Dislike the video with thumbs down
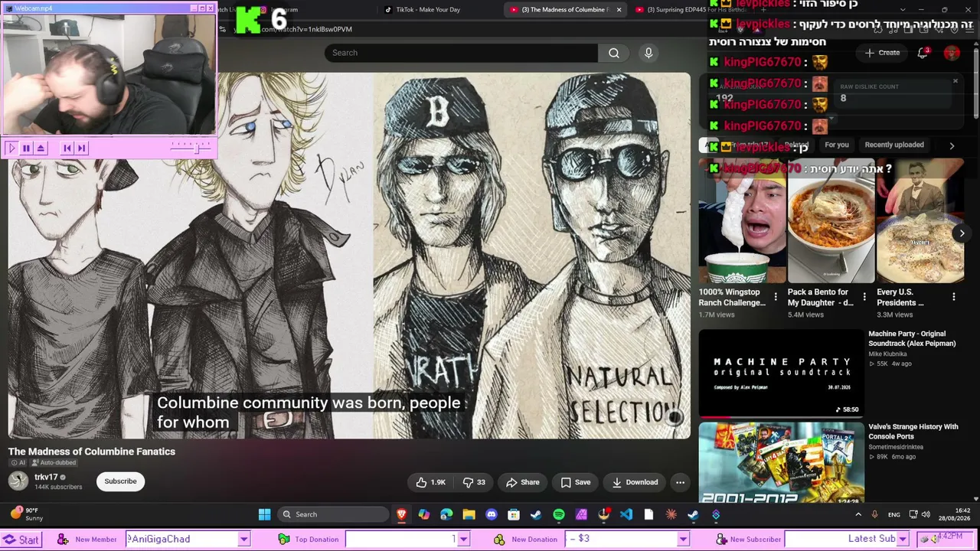980x551 pixels. point(474,482)
